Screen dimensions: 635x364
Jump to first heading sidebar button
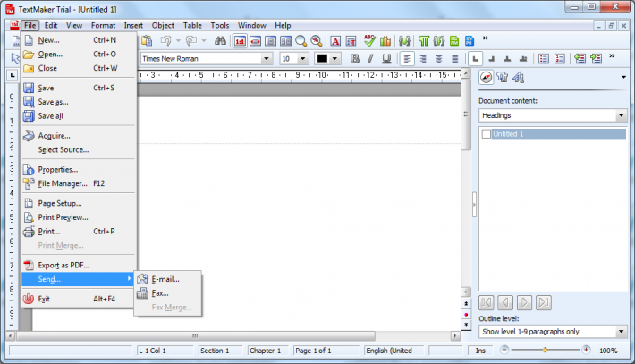tap(487, 302)
